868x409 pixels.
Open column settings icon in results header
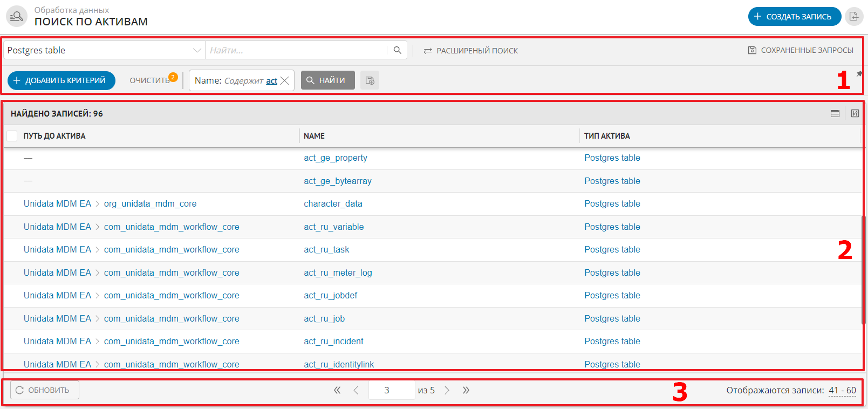coord(855,113)
